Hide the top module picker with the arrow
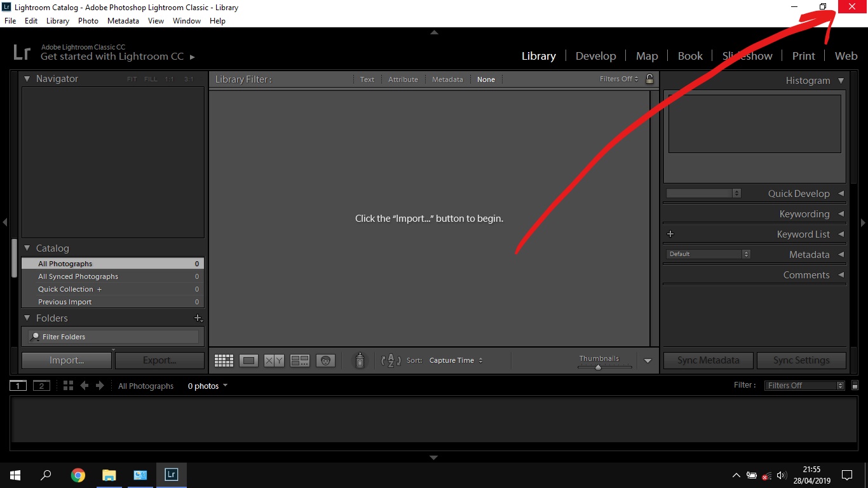The width and height of the screenshot is (868, 488). (x=434, y=32)
